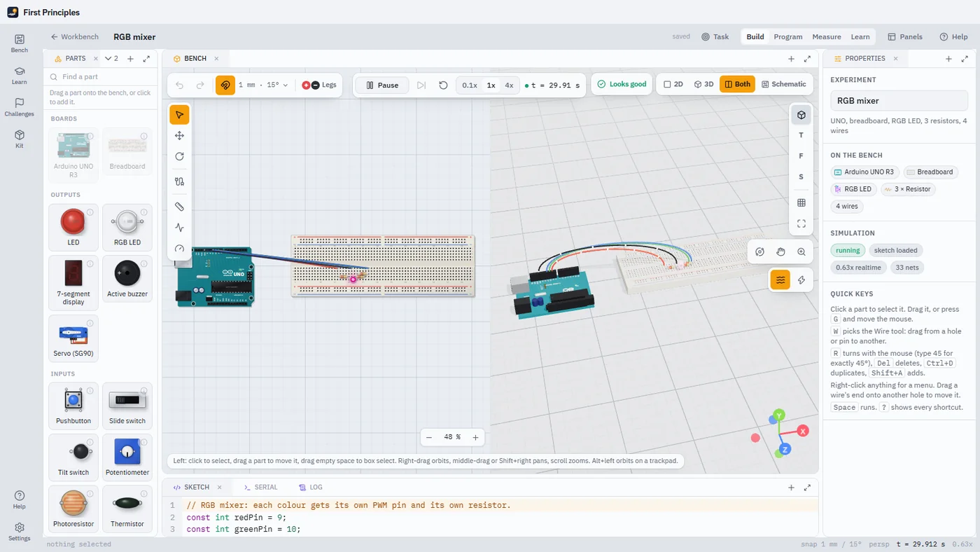Choose the rotate tool in the bench toolbar
Image resolution: width=980 pixels, height=552 pixels.
click(x=179, y=156)
